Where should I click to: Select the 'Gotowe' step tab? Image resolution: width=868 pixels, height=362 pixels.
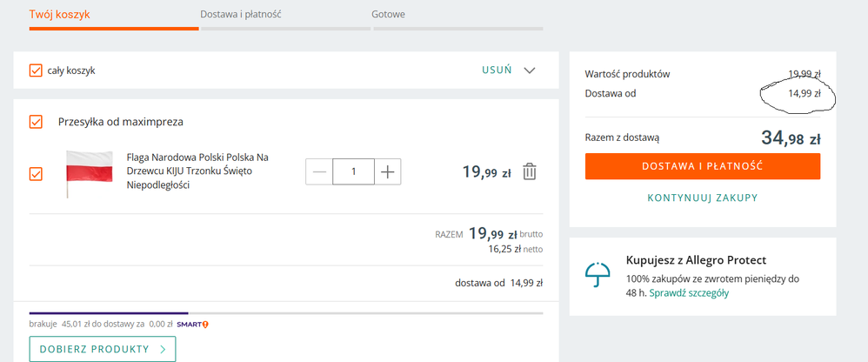click(x=388, y=15)
